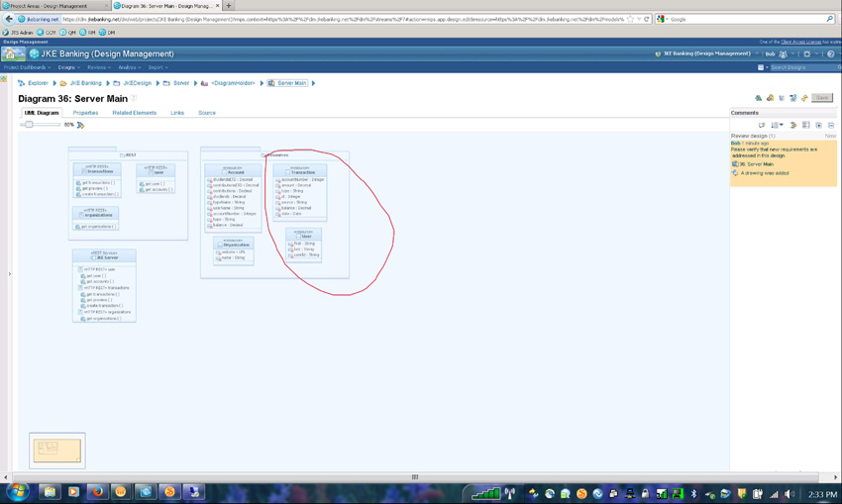
Task: Open the Reviews menu
Action: point(99,67)
